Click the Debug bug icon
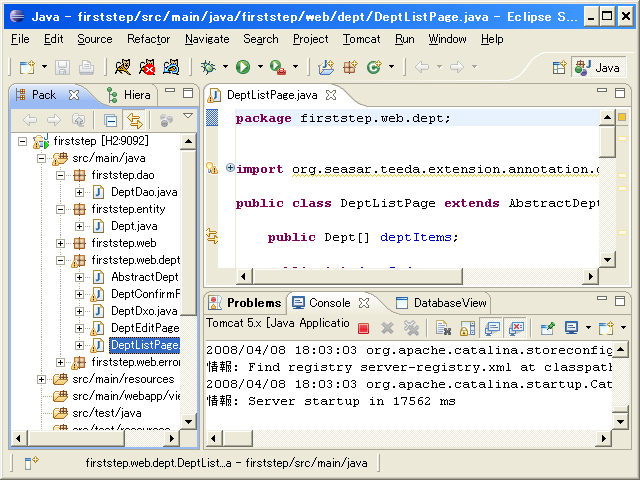 208,67
